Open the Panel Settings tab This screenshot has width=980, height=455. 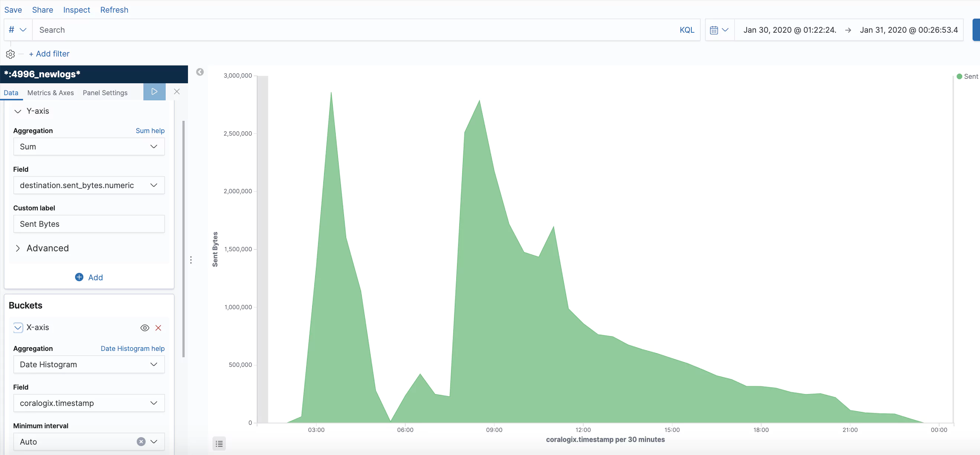tap(105, 93)
